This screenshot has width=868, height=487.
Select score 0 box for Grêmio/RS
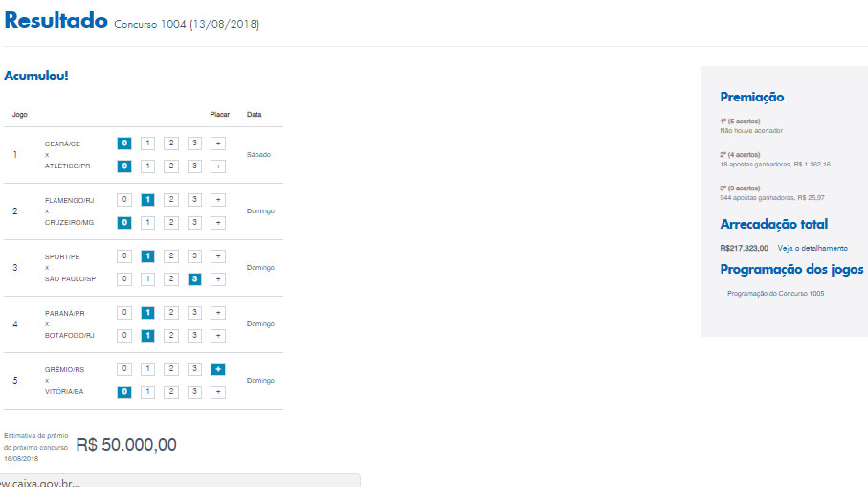(124, 369)
